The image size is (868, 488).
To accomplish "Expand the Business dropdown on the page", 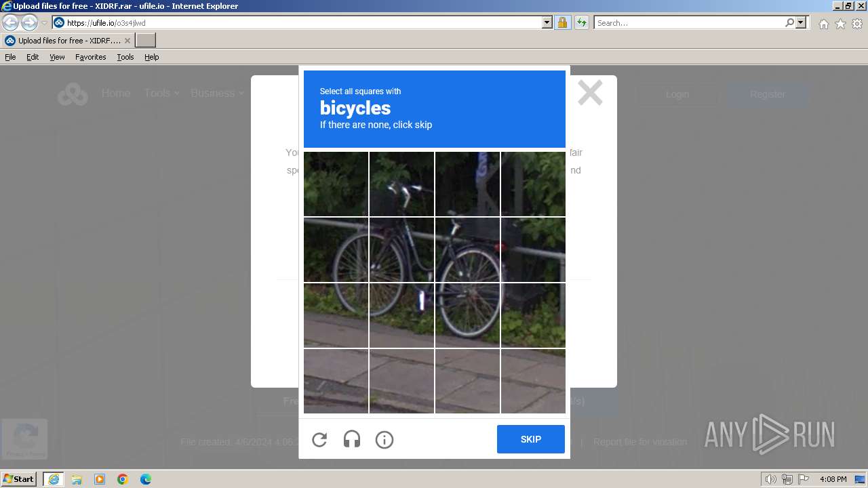I will click(217, 93).
